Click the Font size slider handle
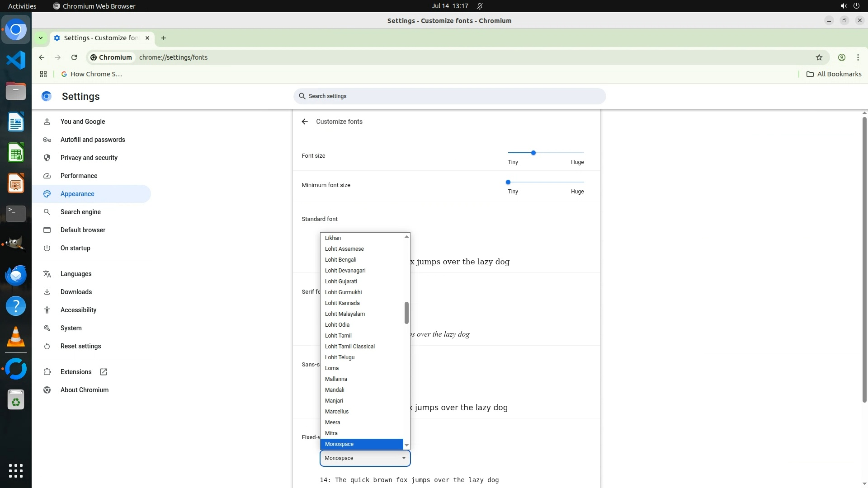Screen dimensions: 868x488 533,153
